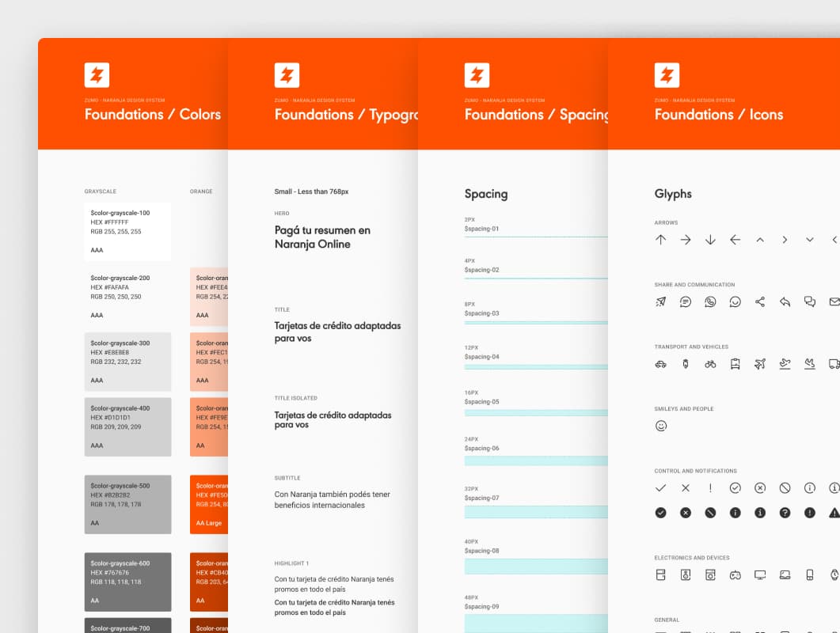
Task: Open the Foundations / Typography page
Action: coord(341,114)
